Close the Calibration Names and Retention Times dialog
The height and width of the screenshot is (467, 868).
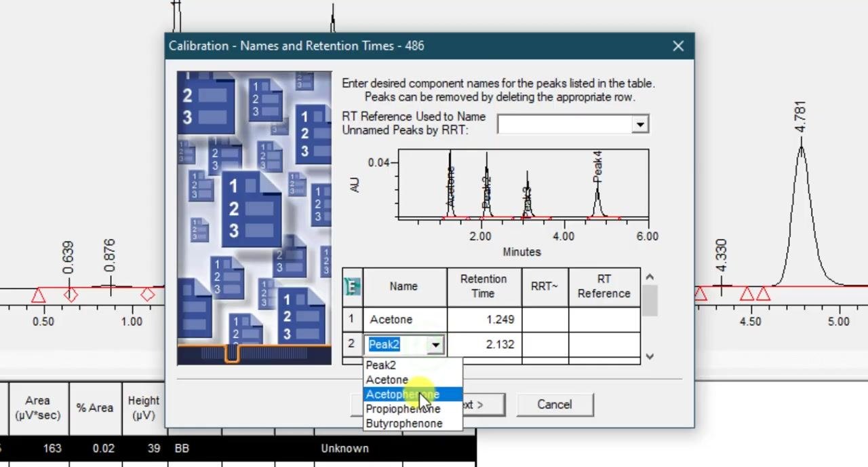pos(678,46)
